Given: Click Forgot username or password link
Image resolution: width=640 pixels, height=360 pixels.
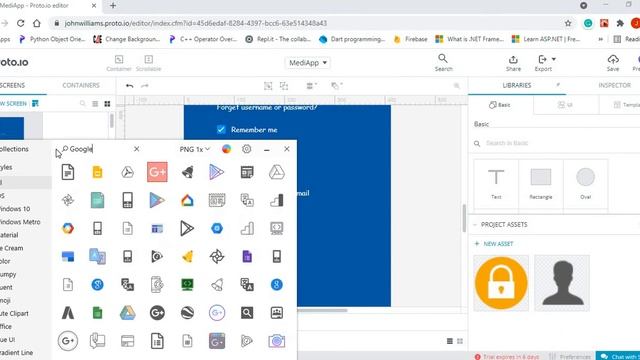Looking at the screenshot, I should 267,107.
